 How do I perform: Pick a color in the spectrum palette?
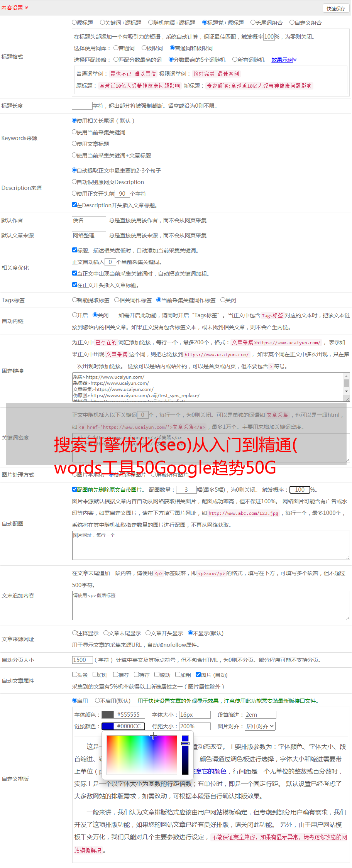tap(141, 755)
